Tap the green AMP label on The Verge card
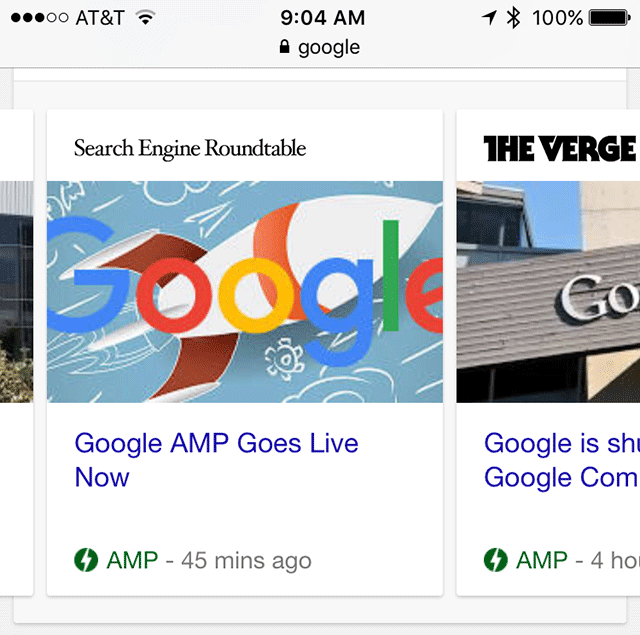 [x=542, y=560]
